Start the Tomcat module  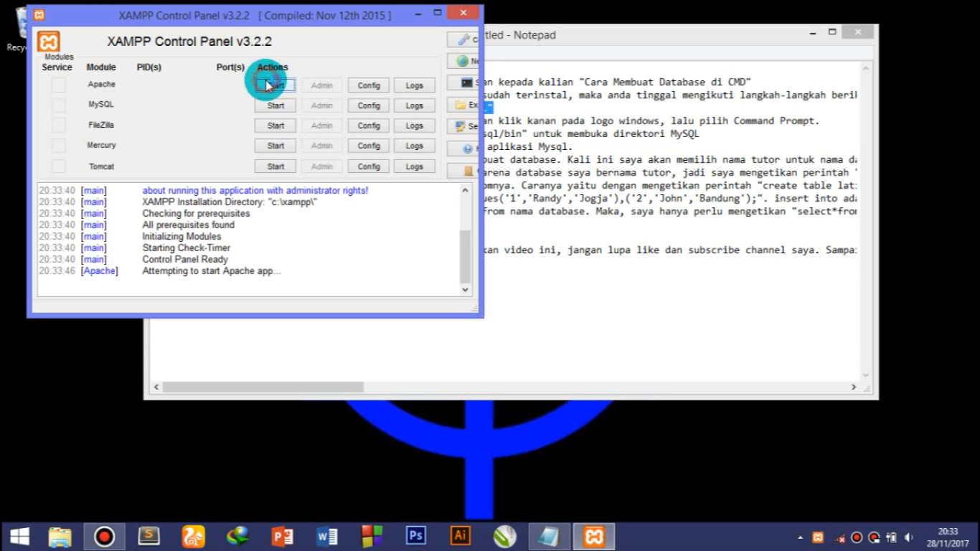click(275, 166)
